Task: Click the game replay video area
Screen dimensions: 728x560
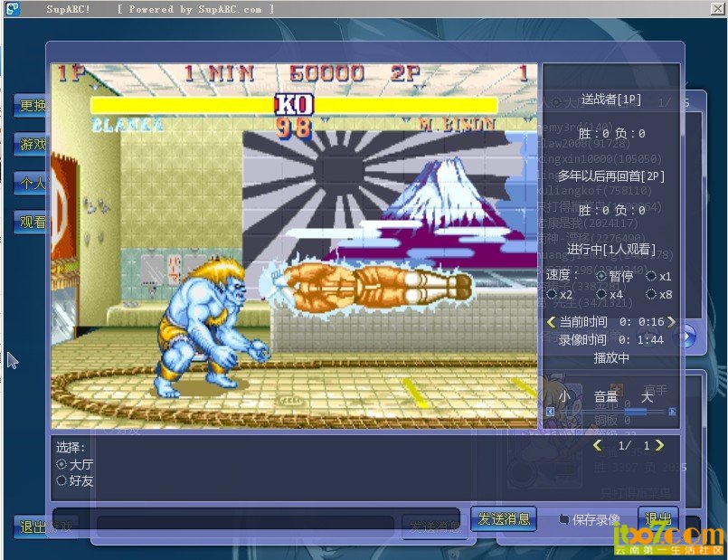Action: [x=294, y=246]
